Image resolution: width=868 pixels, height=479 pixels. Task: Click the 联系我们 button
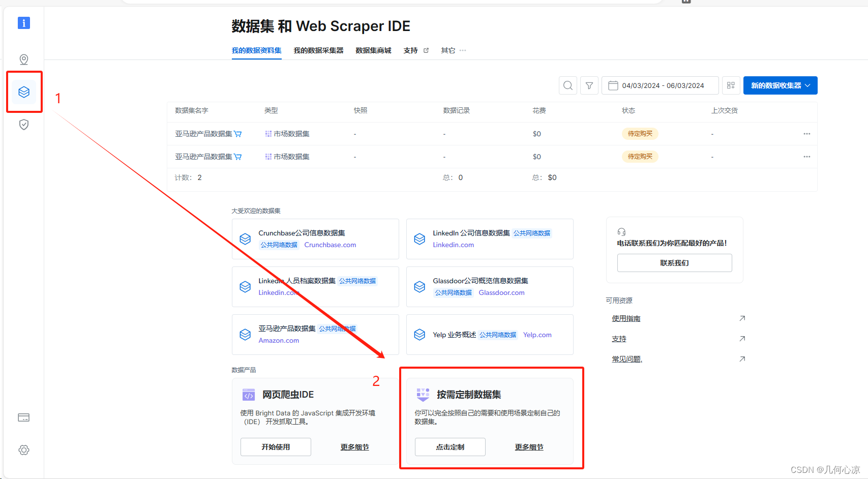675,263
